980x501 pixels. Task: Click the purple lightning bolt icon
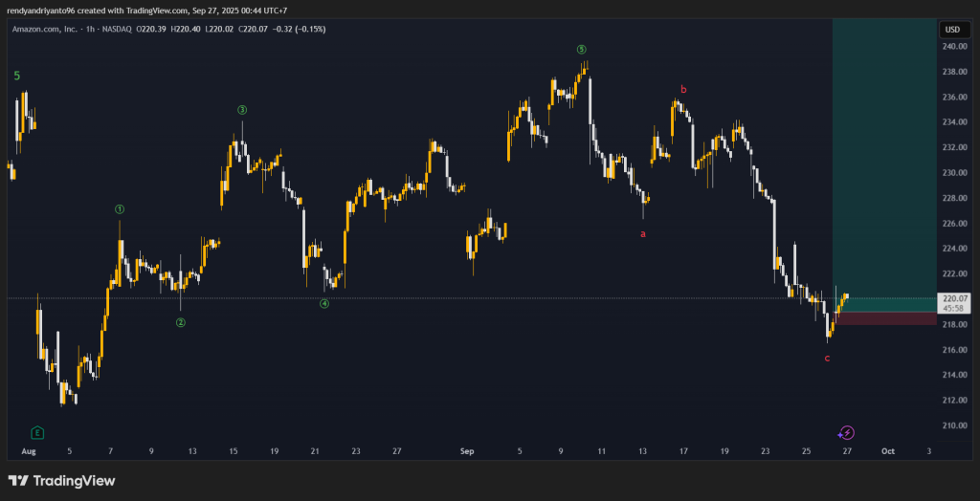(x=846, y=432)
